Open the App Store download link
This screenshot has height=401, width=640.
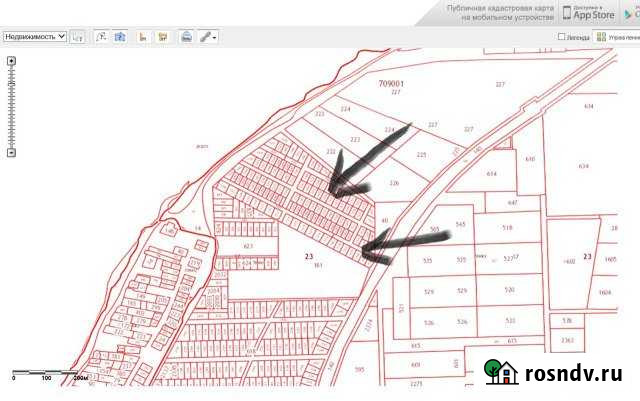590,13
